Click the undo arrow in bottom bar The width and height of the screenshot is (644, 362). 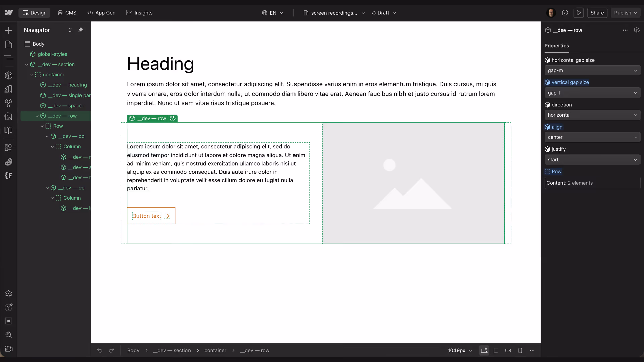(x=100, y=350)
